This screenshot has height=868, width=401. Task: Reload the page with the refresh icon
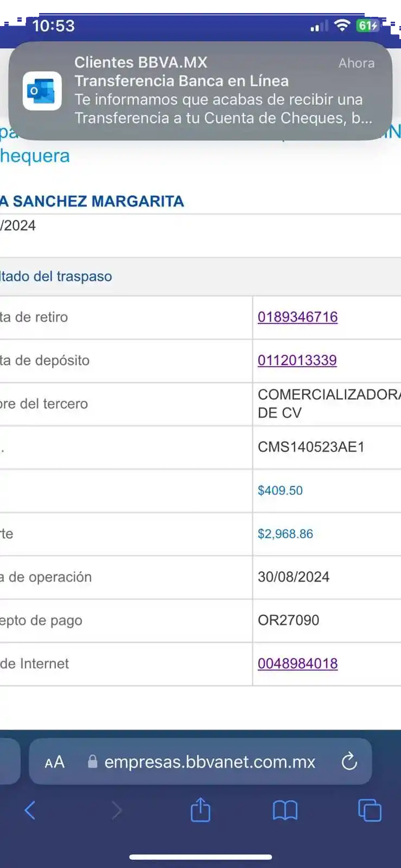(x=349, y=762)
